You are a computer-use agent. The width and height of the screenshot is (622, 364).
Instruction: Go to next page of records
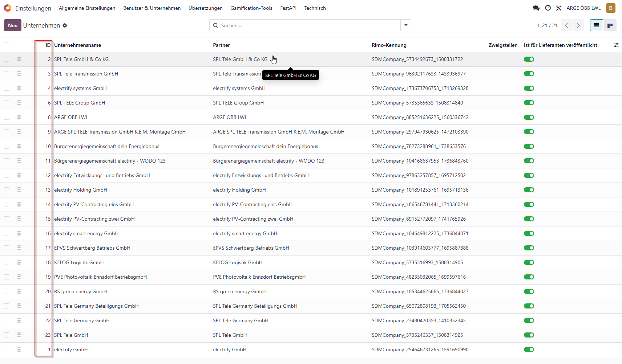pyautogui.click(x=578, y=25)
